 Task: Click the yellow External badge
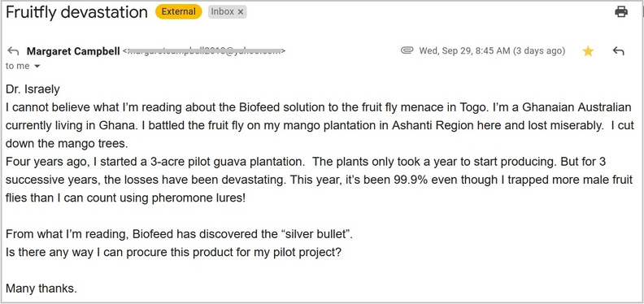(178, 11)
